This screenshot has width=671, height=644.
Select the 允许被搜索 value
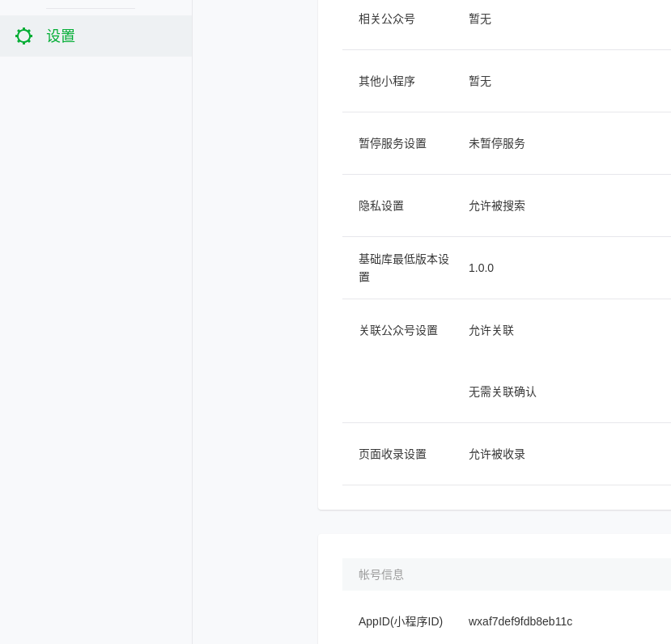[x=497, y=205]
